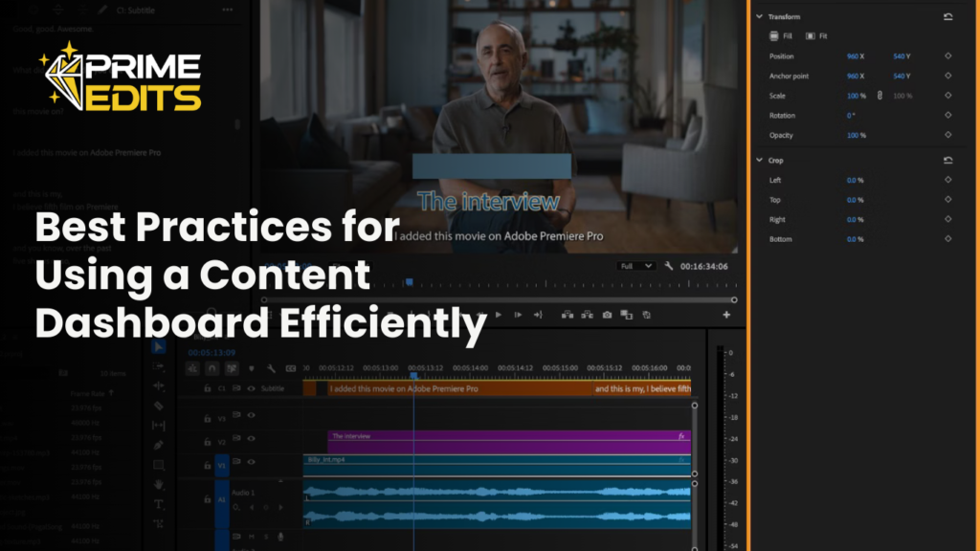The width and height of the screenshot is (980, 551).
Task: Click the program monitor scrub bar playhead
Action: 410,282
